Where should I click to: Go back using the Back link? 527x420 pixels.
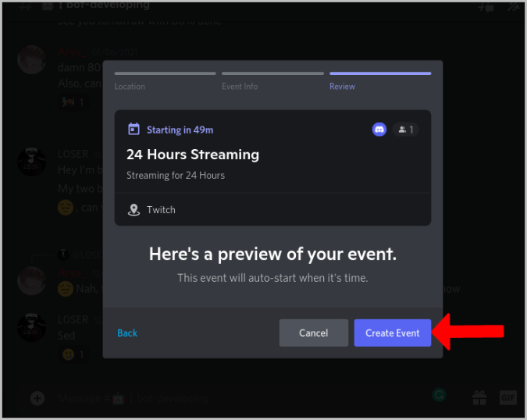[x=127, y=333]
